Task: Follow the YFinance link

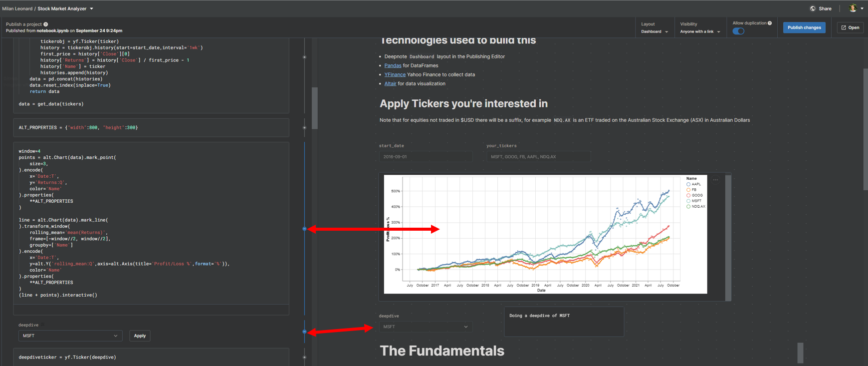Action: pos(395,74)
